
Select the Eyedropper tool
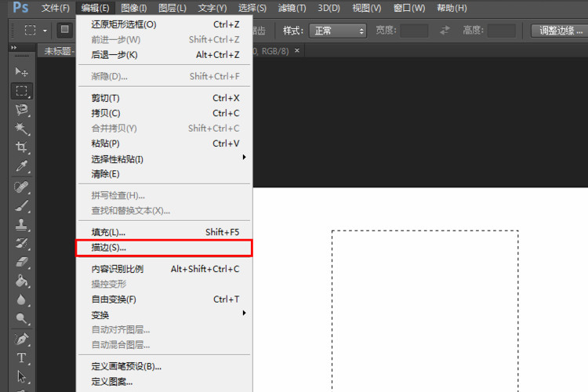21,166
